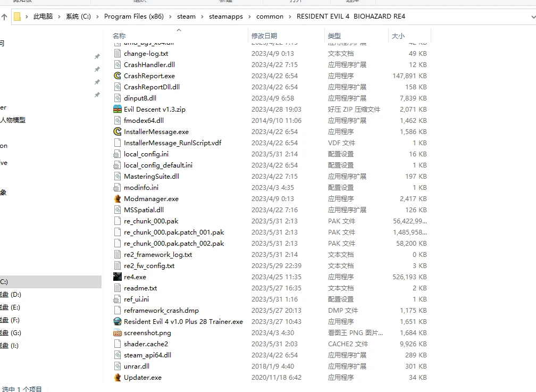Expand the chevron after steam in path
This screenshot has width=536, height=392.
click(x=202, y=16)
